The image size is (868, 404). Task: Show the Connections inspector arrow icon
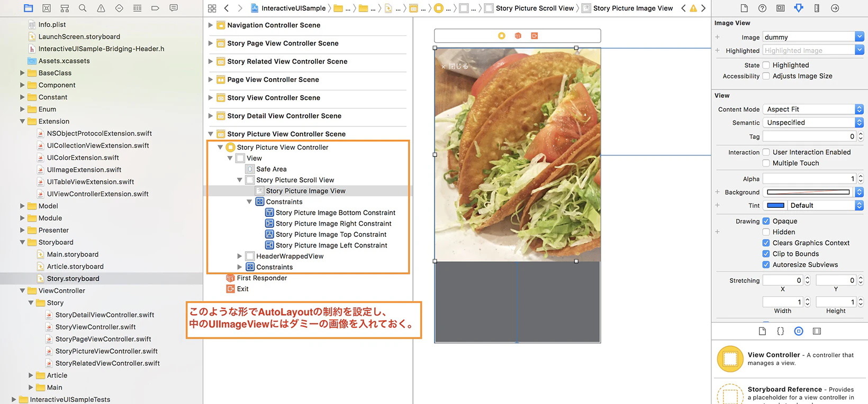pyautogui.click(x=835, y=8)
